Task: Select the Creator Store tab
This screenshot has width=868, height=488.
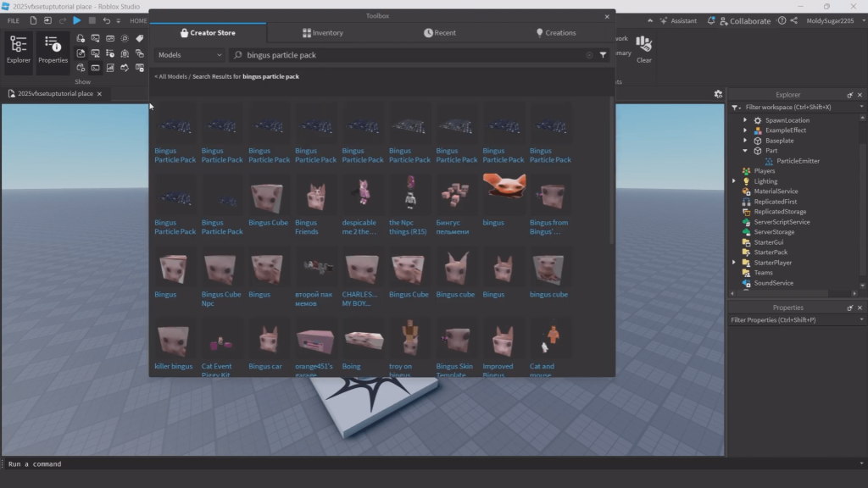Action: [209, 33]
